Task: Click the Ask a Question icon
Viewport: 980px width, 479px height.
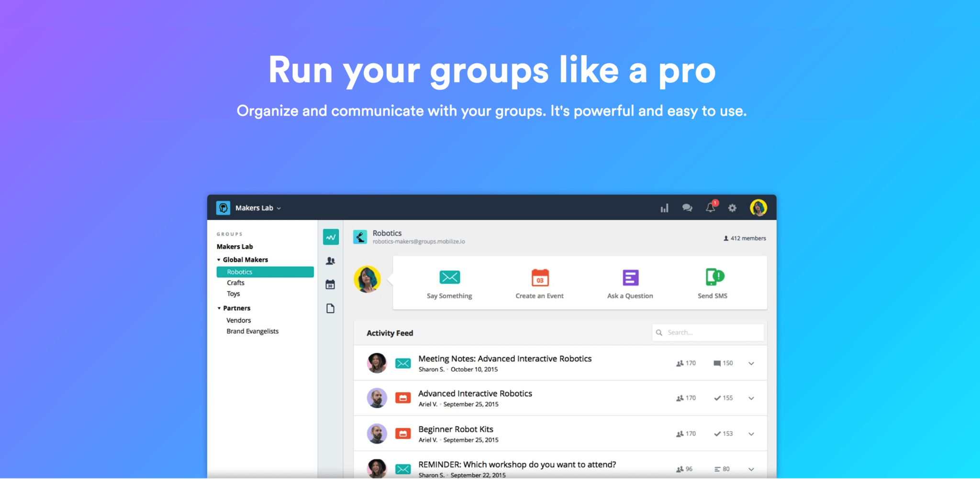Action: [x=630, y=277]
